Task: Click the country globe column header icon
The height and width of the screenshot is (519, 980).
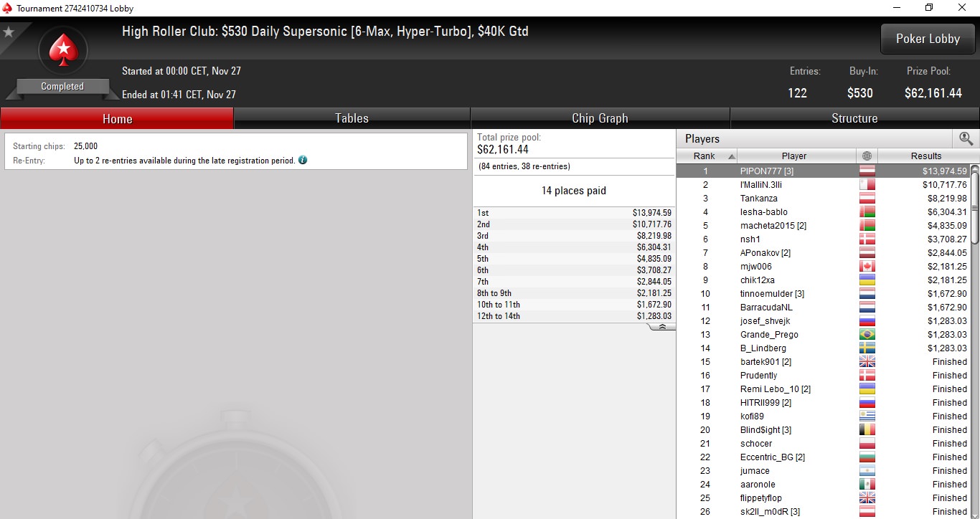Action: pos(867,156)
